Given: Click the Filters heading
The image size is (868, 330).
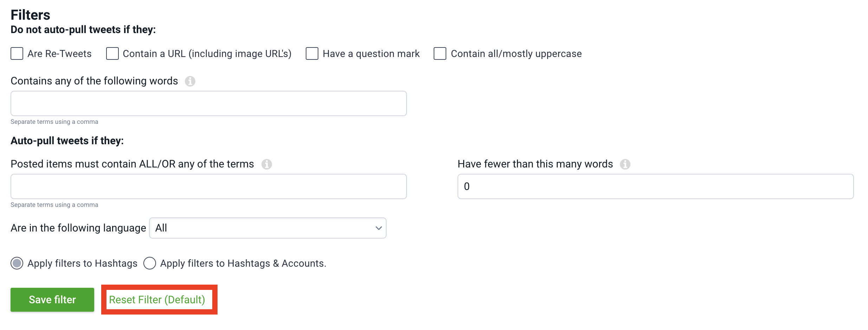Looking at the screenshot, I should point(30,14).
